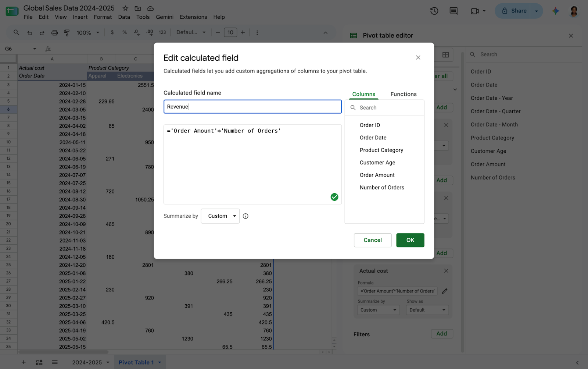The image size is (588, 369).
Task: Click the Add button next to Filters
Action: point(442,334)
